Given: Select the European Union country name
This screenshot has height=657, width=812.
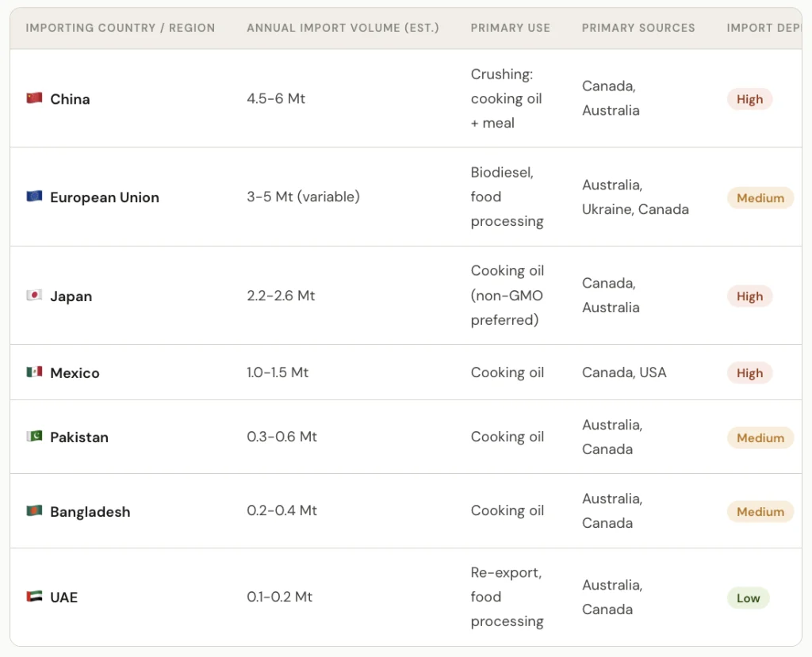Looking at the screenshot, I should pos(105,197).
